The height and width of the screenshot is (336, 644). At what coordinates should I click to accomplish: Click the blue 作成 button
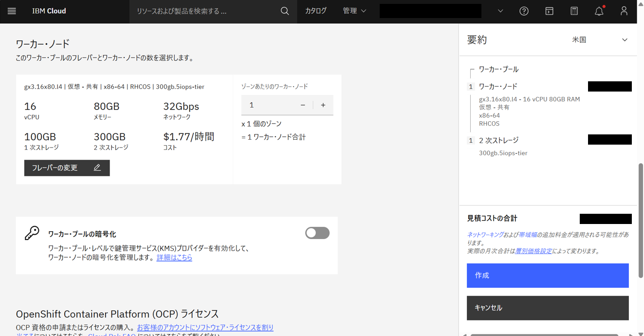[x=548, y=276]
